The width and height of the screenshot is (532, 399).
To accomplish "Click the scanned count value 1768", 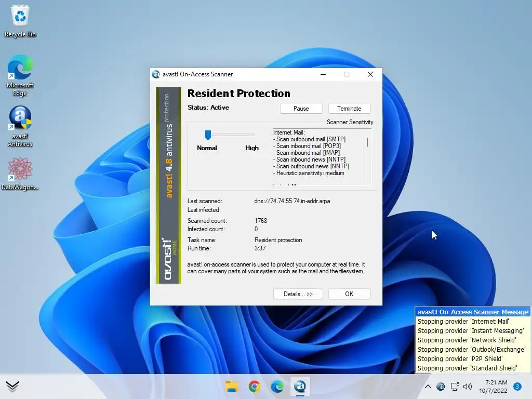I will [261, 220].
